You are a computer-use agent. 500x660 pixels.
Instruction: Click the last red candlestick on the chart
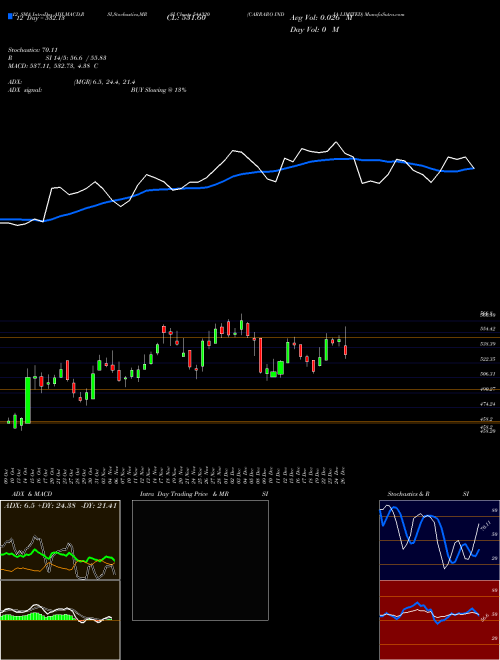[x=346, y=350]
